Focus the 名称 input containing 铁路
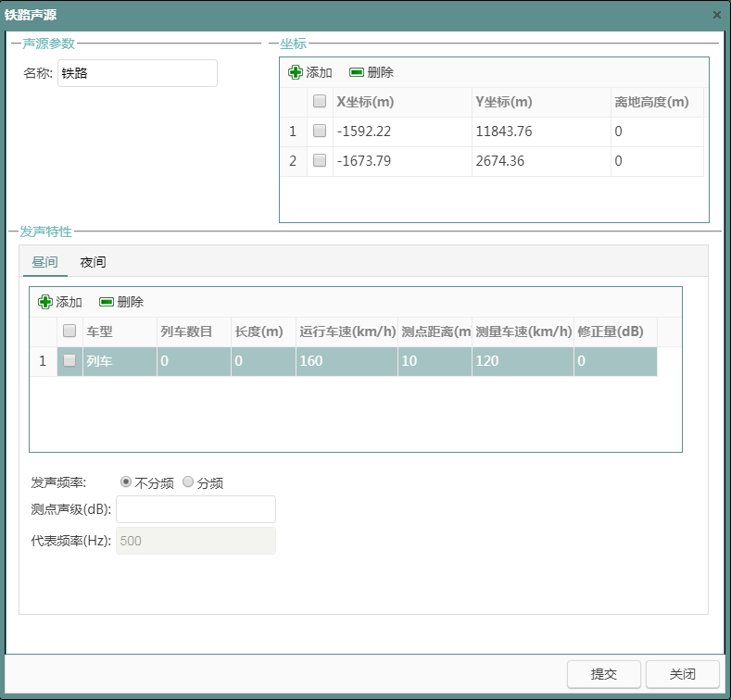 (137, 73)
